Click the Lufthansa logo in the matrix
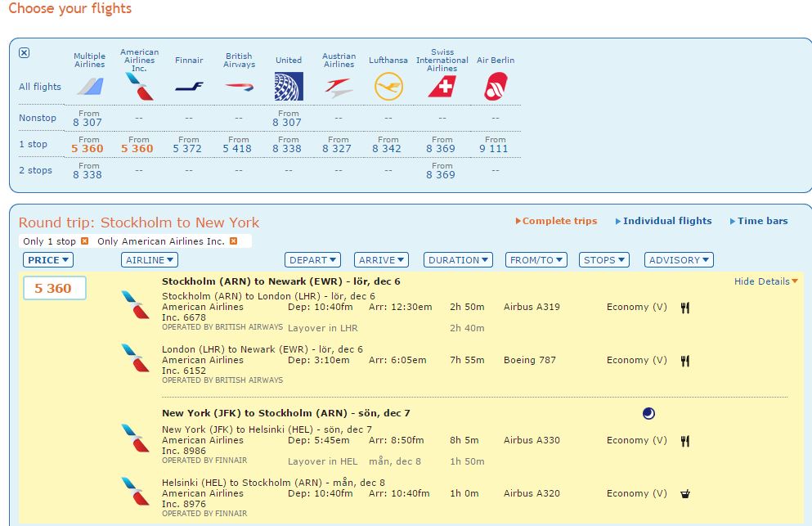The height and width of the screenshot is (526, 812). (388, 86)
